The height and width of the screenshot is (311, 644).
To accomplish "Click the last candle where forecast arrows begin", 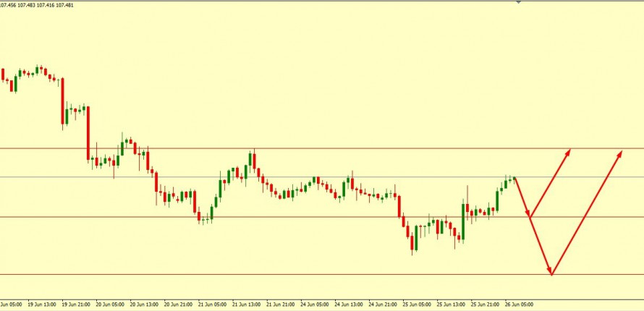I will [x=514, y=179].
